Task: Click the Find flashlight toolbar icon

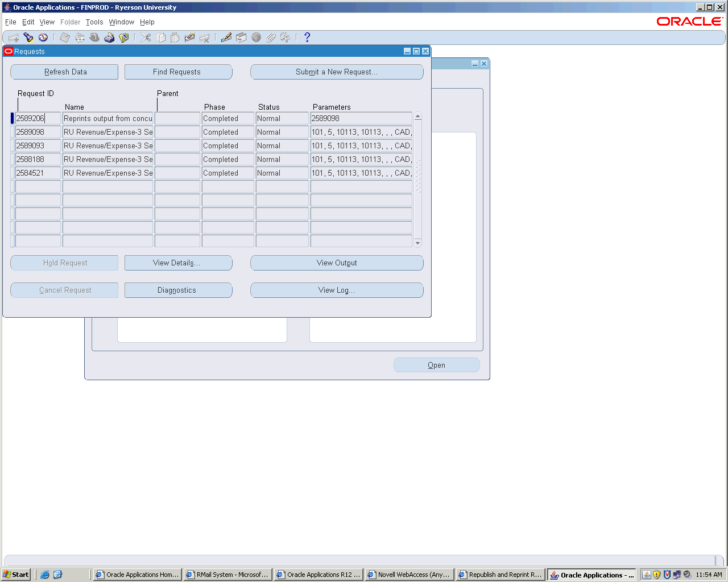Action: tap(28, 38)
